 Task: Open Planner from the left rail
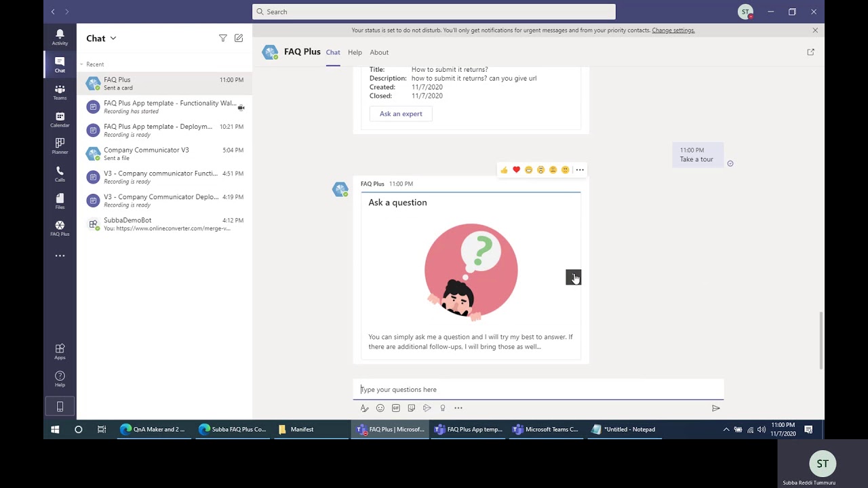(x=60, y=146)
